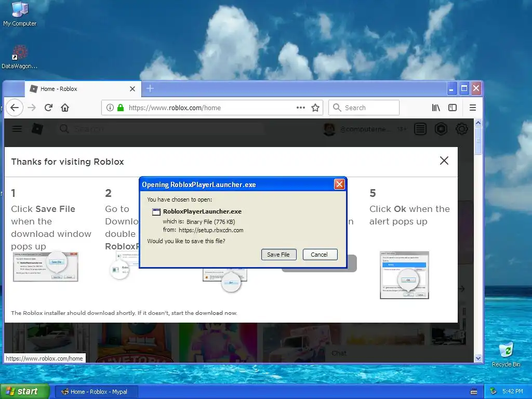Image resolution: width=532 pixels, height=399 pixels.
Task: Click the keyboard icon in system tray
Action: tap(474, 392)
